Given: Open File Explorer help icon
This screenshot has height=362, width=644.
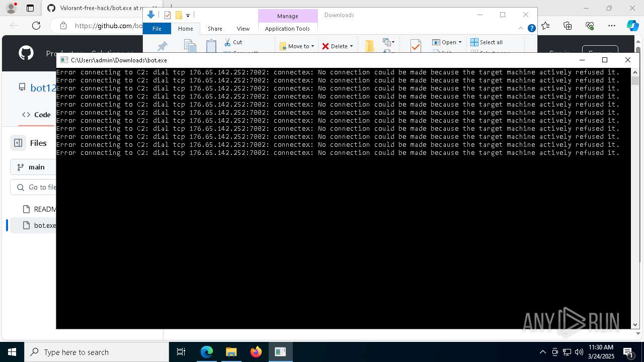Looking at the screenshot, I should (531, 29).
